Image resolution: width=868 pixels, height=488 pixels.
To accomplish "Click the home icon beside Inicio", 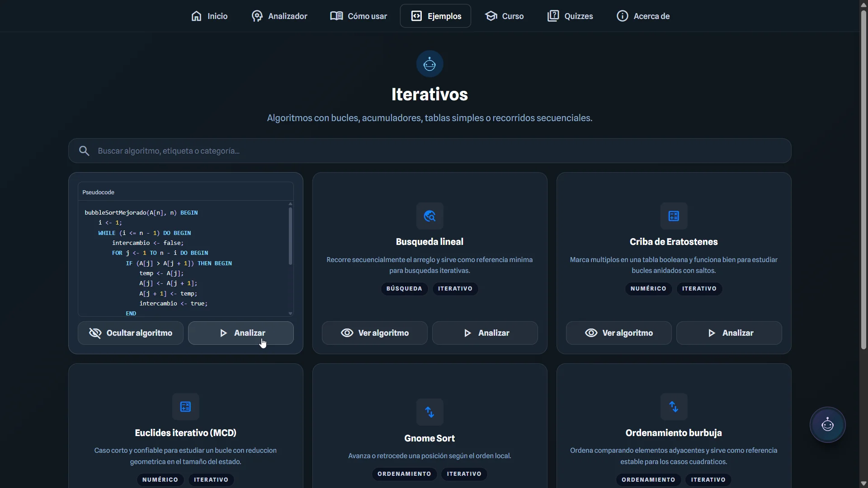I will (196, 16).
